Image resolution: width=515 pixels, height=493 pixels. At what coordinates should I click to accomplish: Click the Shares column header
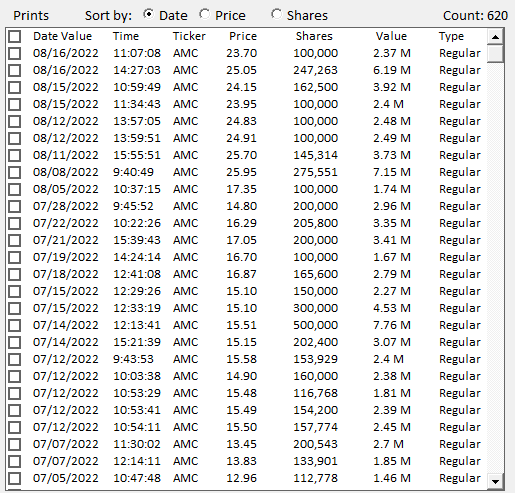pyautogui.click(x=314, y=36)
